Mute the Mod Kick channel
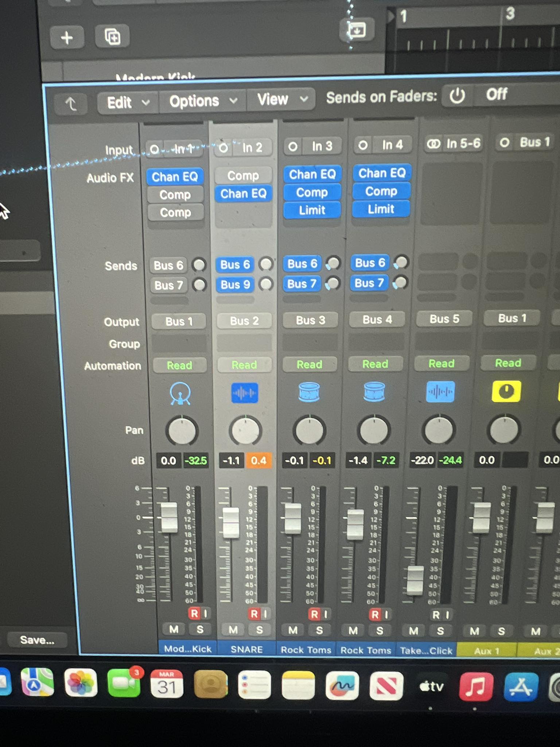The height and width of the screenshot is (747, 560). tap(174, 629)
